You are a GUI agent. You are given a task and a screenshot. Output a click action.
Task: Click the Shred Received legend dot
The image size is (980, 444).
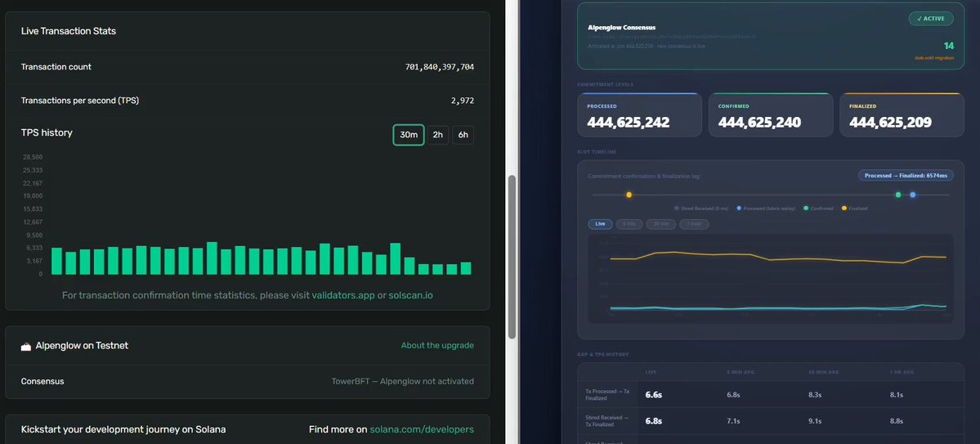pos(676,209)
